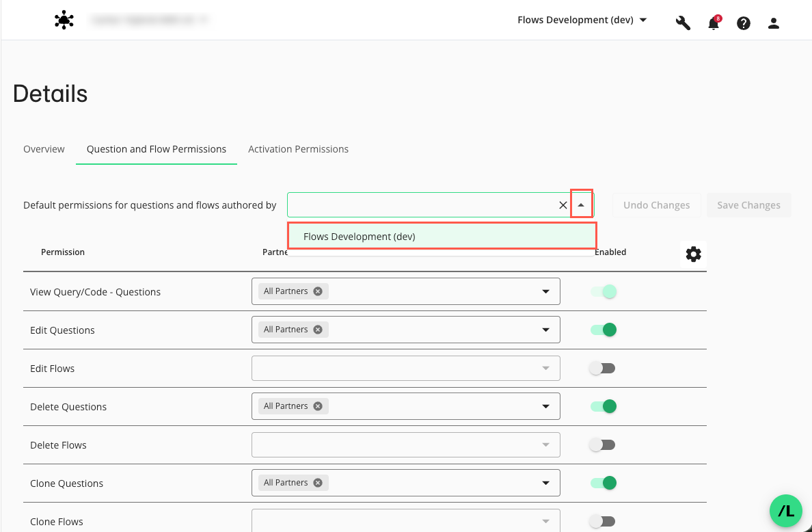Image resolution: width=812 pixels, height=532 pixels.
Task: Click the Save Changes button
Action: tap(749, 205)
